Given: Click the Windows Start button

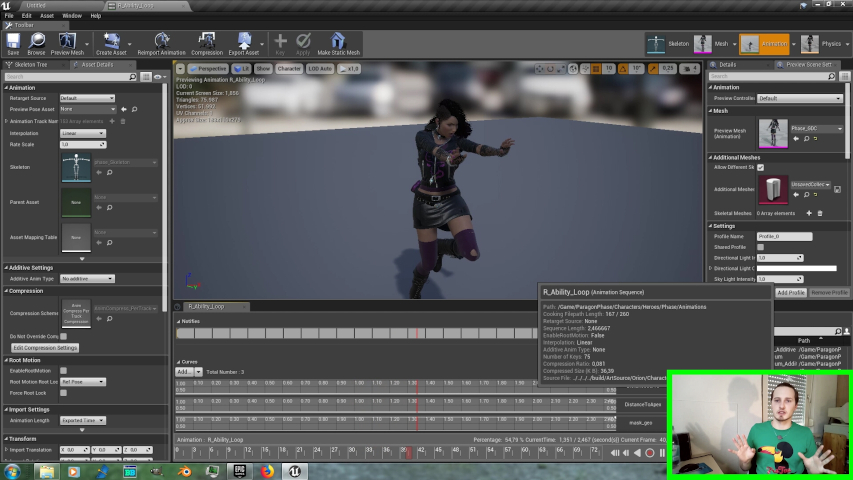Looking at the screenshot, I should click(x=11, y=471).
